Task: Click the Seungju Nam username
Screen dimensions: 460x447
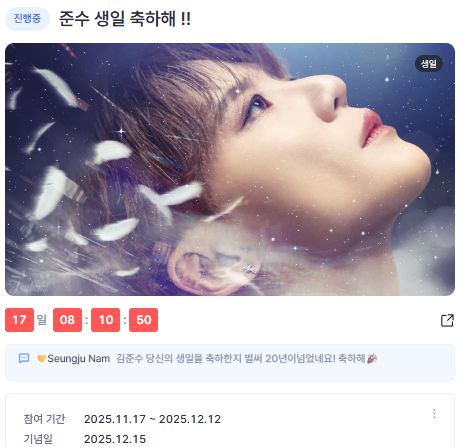Action: coord(79,359)
